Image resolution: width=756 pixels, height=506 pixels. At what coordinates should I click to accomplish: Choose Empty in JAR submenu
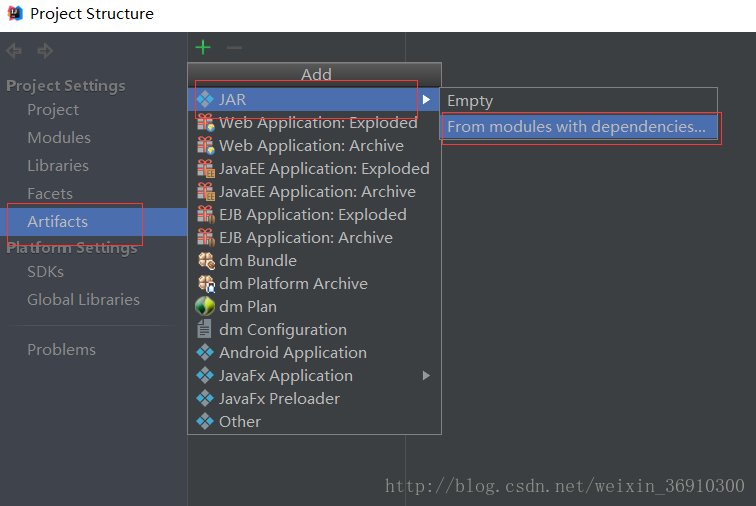point(579,101)
